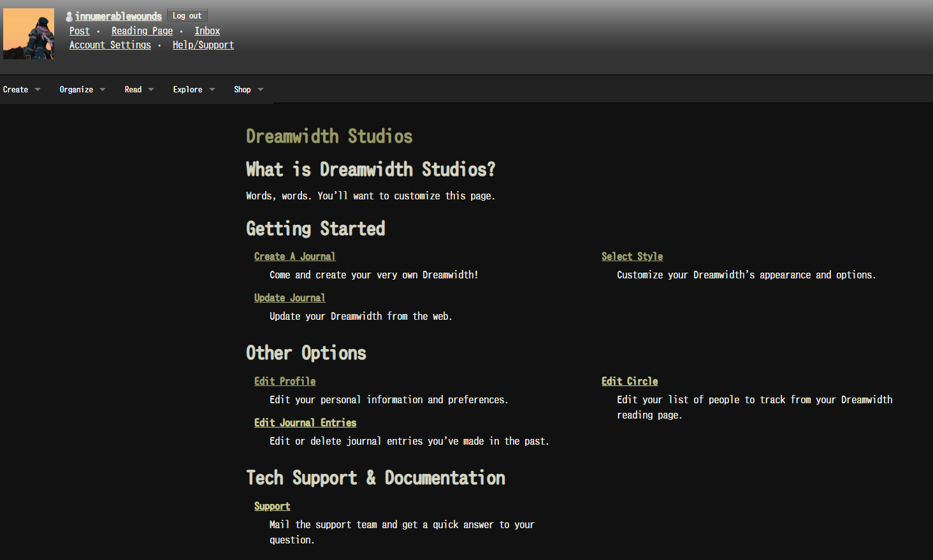Open the Read menu
This screenshot has width=933, height=560.
coord(133,90)
